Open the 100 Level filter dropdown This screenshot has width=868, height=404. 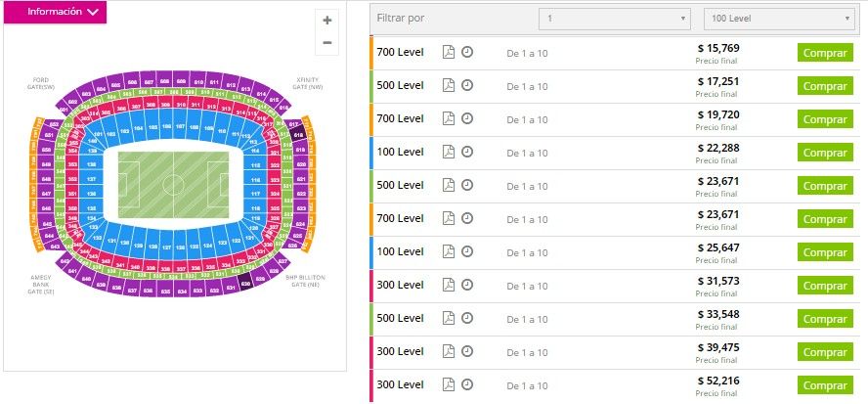(x=779, y=20)
